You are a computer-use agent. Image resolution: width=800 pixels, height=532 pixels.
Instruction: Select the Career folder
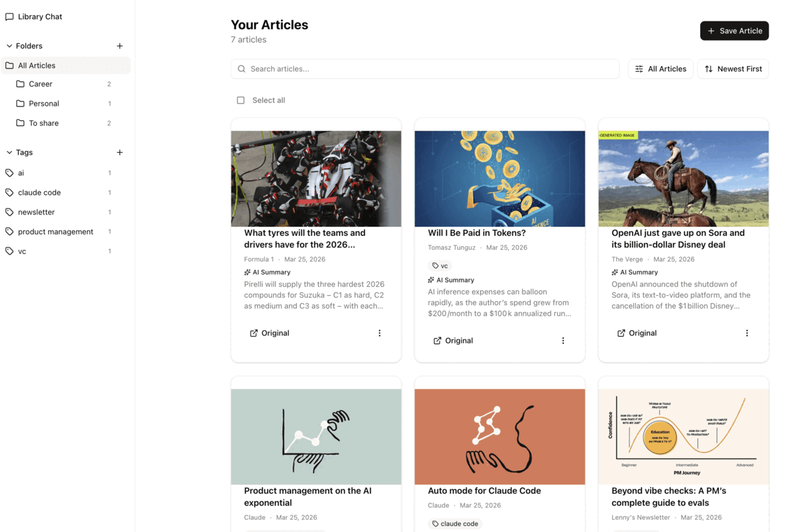[42, 83]
